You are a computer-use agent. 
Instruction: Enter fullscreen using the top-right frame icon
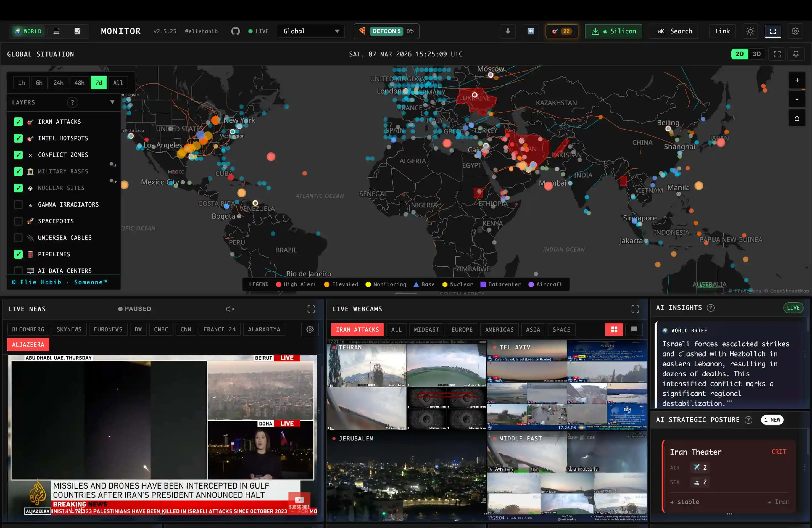[773, 31]
